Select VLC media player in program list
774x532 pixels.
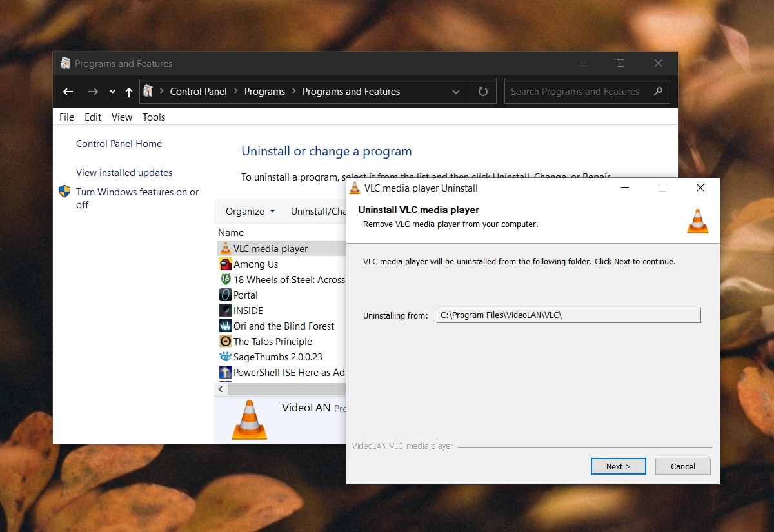[281, 248]
